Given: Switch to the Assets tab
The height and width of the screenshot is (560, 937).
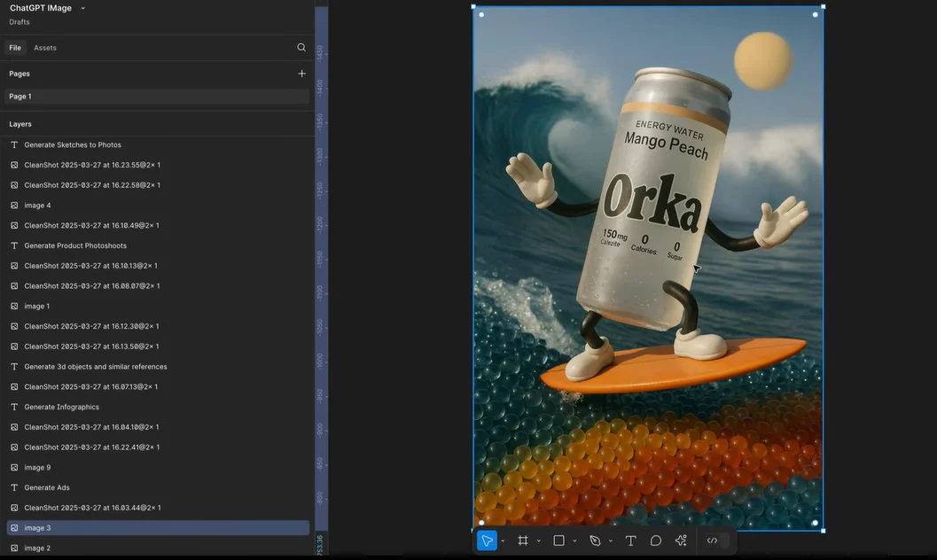Looking at the screenshot, I should click(x=45, y=48).
